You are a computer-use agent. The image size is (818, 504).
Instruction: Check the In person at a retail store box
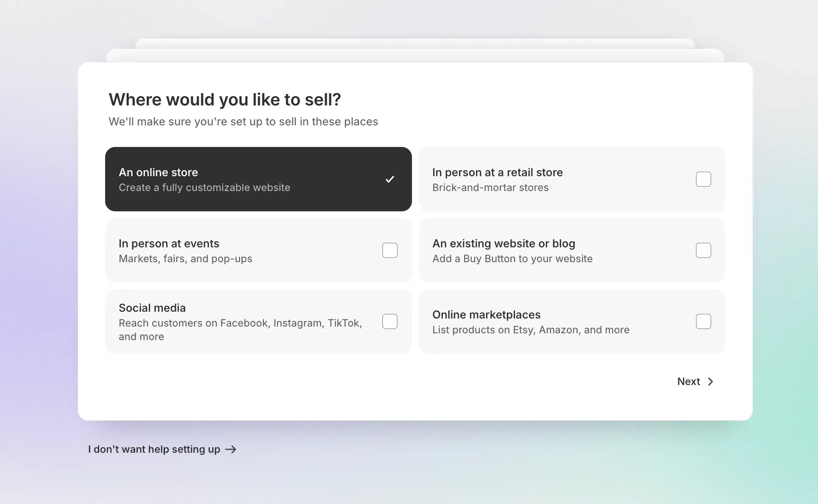[703, 179]
